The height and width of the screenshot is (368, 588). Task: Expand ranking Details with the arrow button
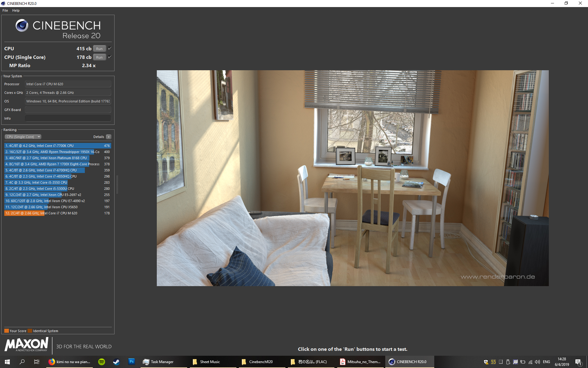click(x=109, y=137)
